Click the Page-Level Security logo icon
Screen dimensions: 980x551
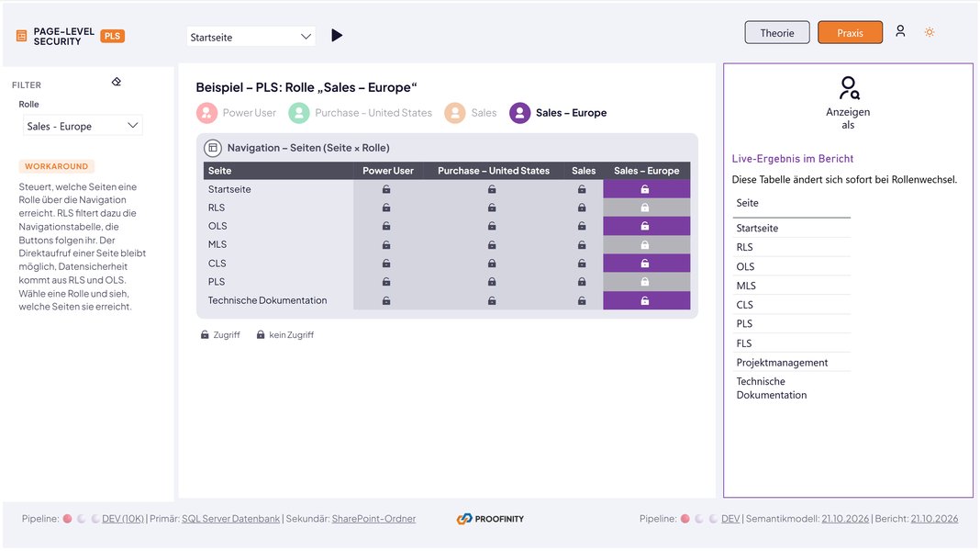pos(21,37)
